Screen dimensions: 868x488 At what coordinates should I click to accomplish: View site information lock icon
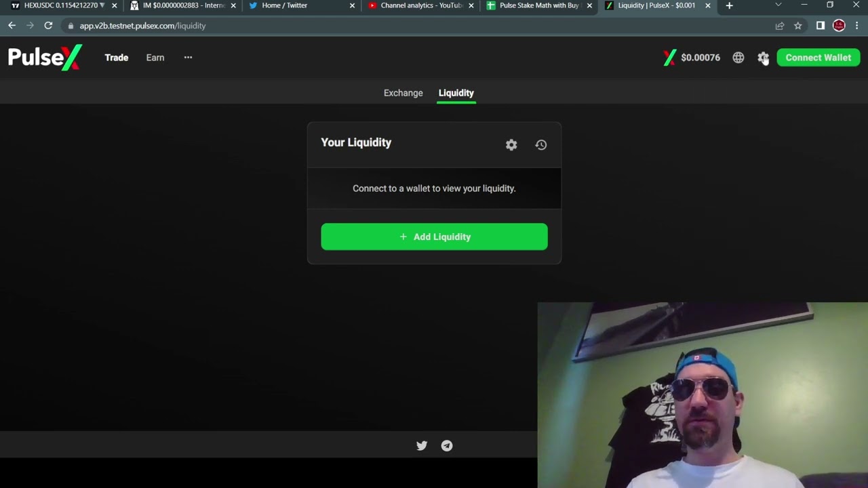click(x=71, y=26)
